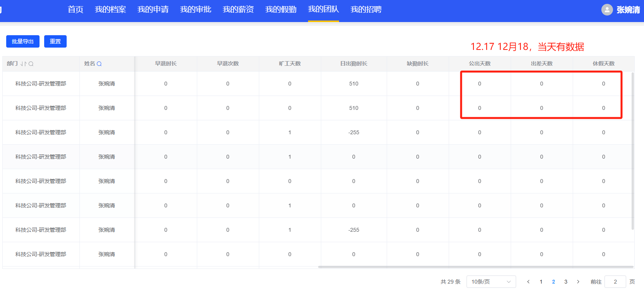Go to 首页 in the navigation bar

point(76,10)
